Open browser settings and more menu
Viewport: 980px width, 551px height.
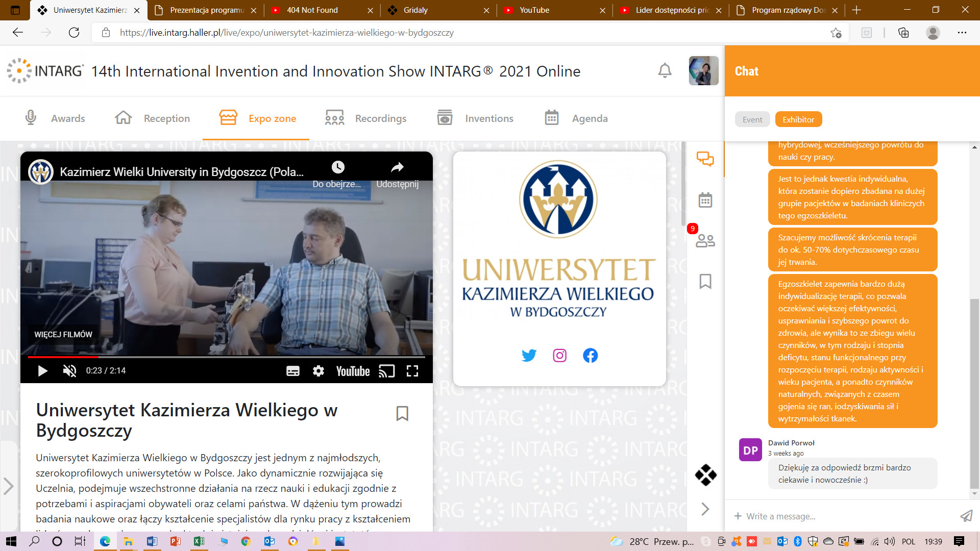tap(962, 33)
